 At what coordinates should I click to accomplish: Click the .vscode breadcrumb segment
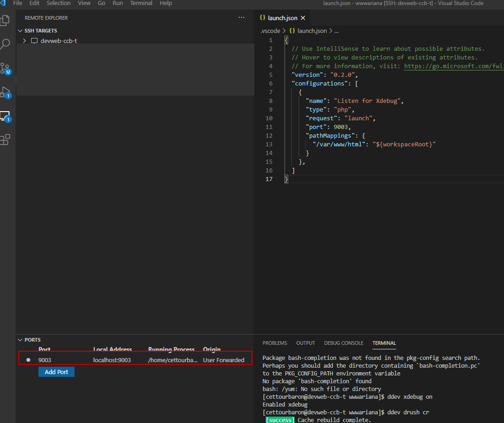pos(270,31)
